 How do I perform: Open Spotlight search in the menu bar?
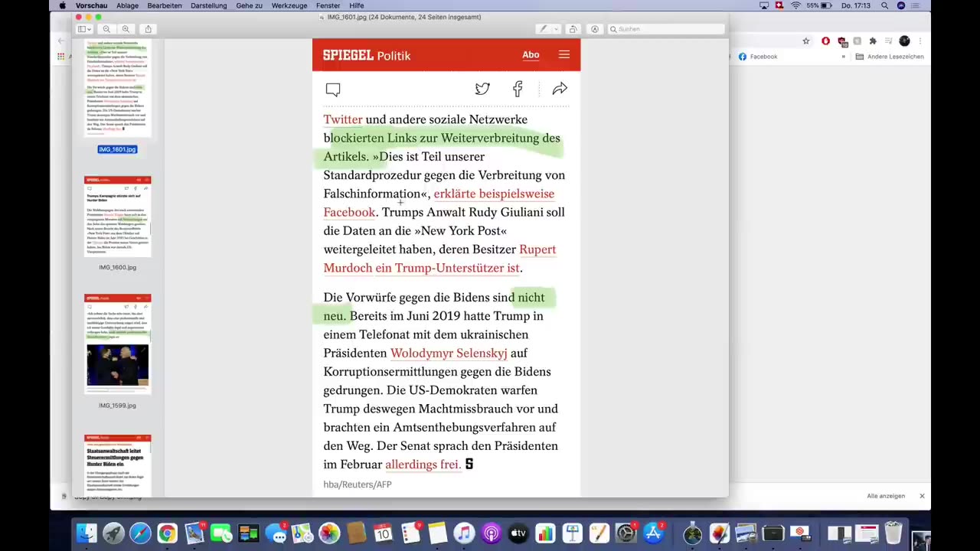pos(885,5)
